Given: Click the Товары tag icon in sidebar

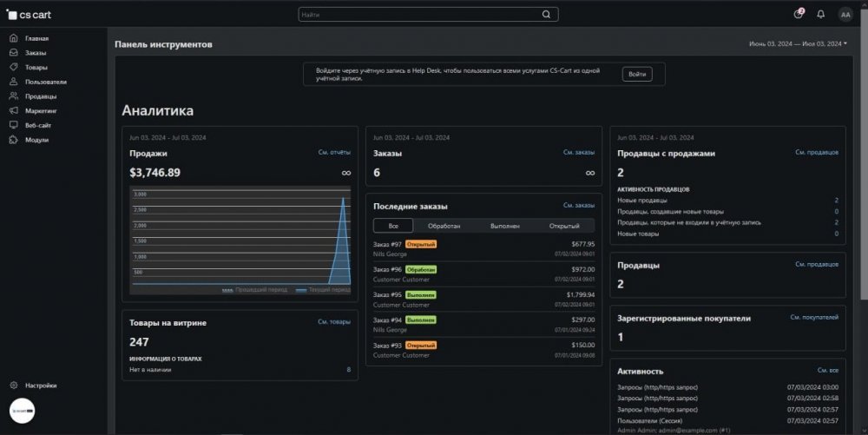Looking at the screenshot, I should point(13,67).
